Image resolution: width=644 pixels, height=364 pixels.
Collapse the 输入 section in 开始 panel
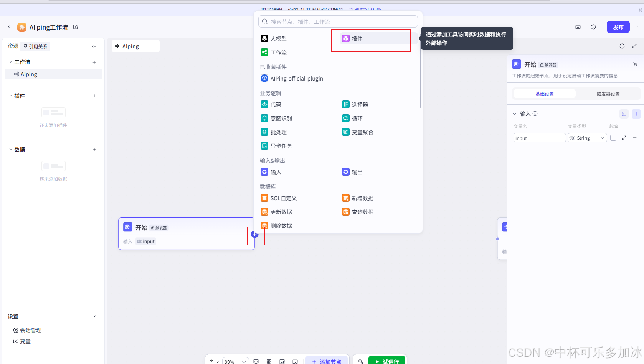tap(515, 114)
